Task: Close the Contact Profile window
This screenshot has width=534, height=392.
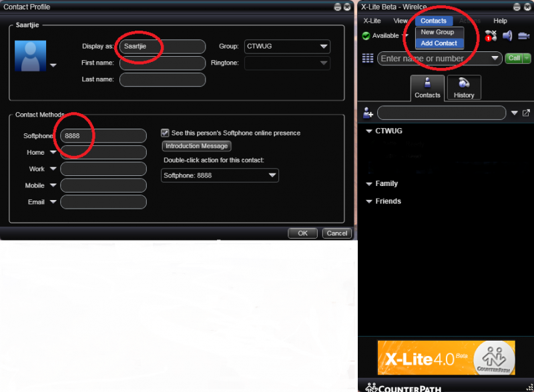Action: coord(347,7)
